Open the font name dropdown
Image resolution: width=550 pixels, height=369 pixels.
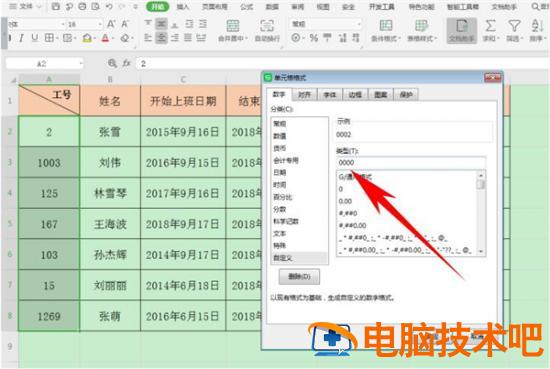tap(63, 24)
